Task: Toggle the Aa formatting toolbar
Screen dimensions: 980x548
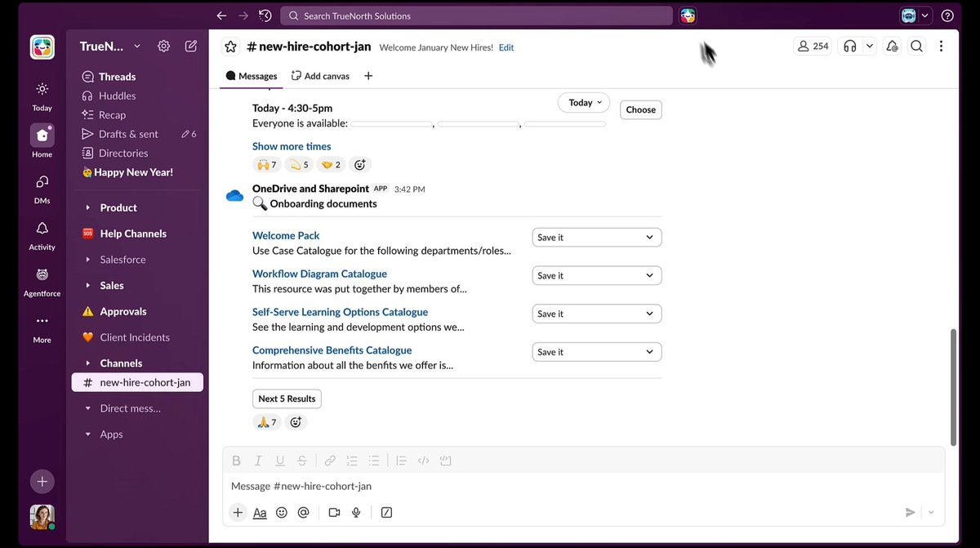Action: click(x=260, y=512)
